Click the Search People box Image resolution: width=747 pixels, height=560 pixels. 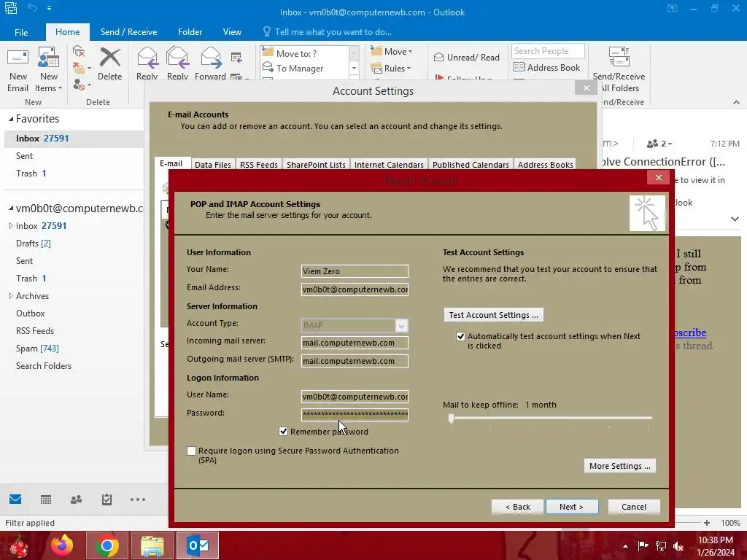coord(548,51)
